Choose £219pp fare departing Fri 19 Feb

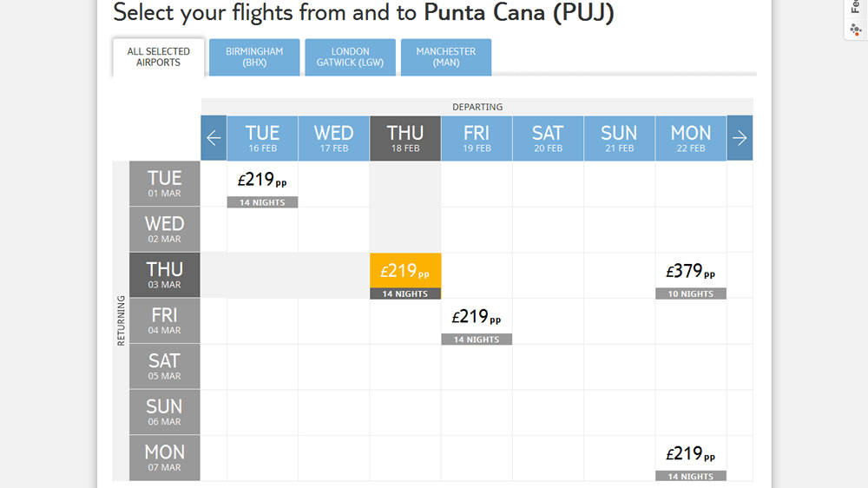tap(477, 322)
